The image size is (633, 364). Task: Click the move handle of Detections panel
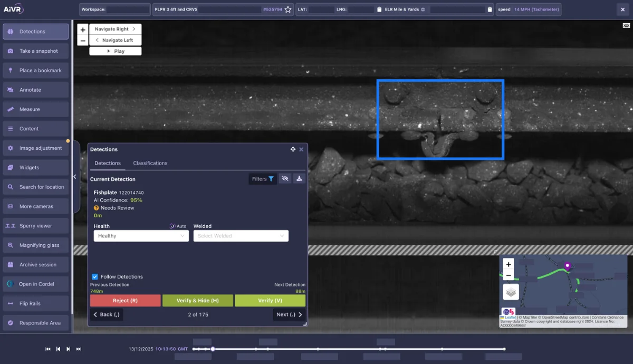click(x=293, y=149)
